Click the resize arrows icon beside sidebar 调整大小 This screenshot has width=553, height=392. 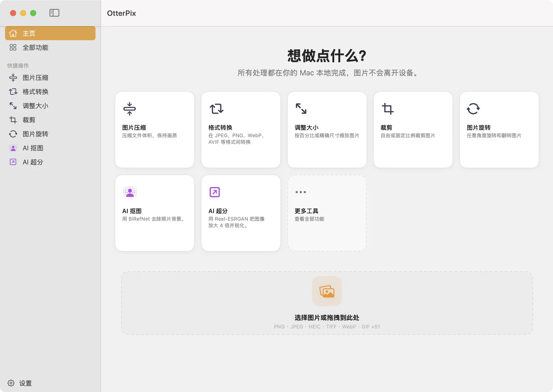(13, 106)
